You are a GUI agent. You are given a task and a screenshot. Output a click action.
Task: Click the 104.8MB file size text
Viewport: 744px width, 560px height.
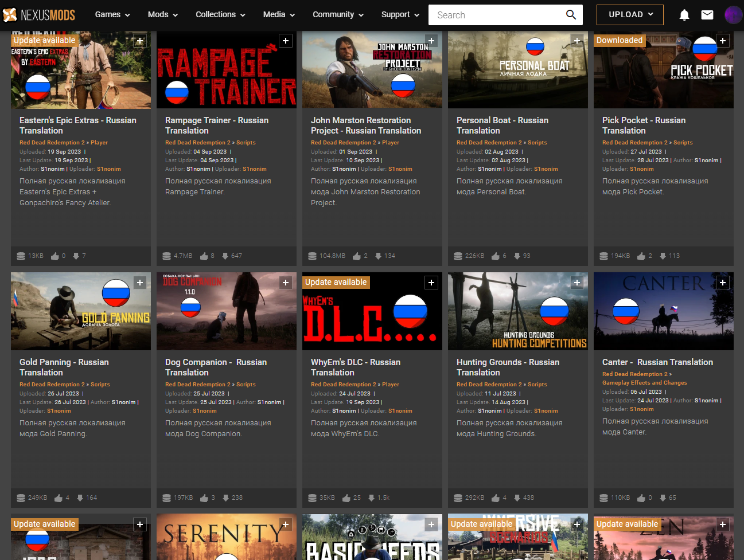click(x=333, y=256)
